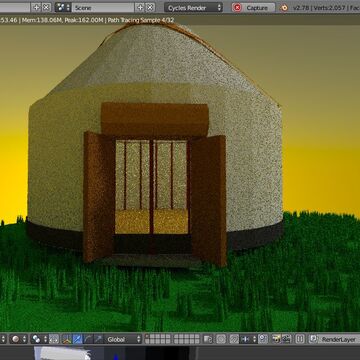Open the snap element type selector
The image size is (360, 360).
click(248, 339)
